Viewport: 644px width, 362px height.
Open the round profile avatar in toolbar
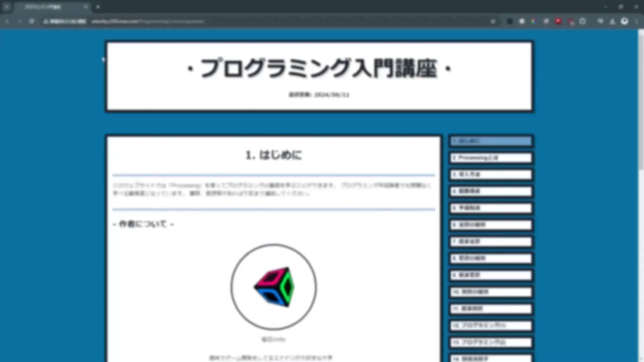click(625, 21)
